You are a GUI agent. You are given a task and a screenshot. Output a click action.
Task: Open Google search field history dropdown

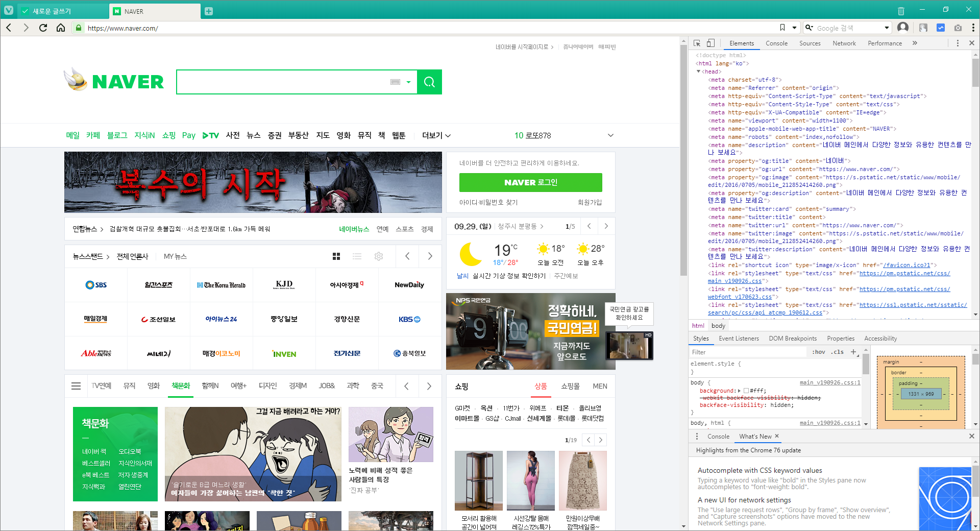[887, 28]
